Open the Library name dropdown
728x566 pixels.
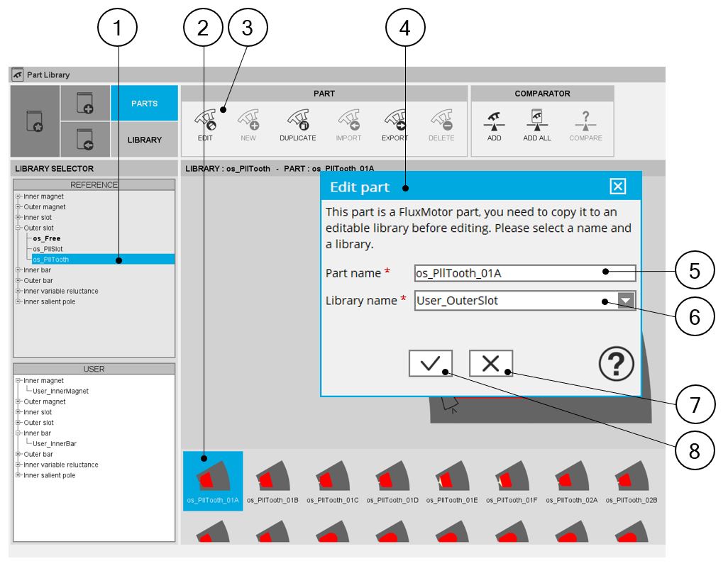(625, 301)
